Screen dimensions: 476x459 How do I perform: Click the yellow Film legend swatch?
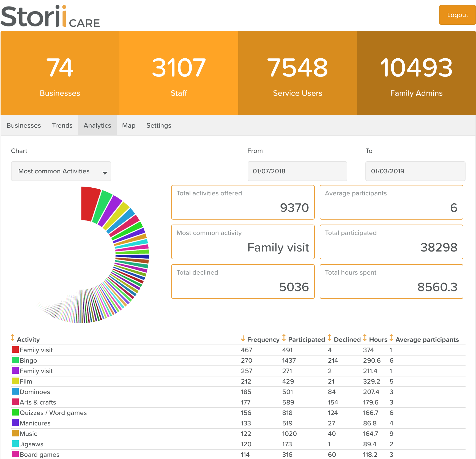[15, 381]
